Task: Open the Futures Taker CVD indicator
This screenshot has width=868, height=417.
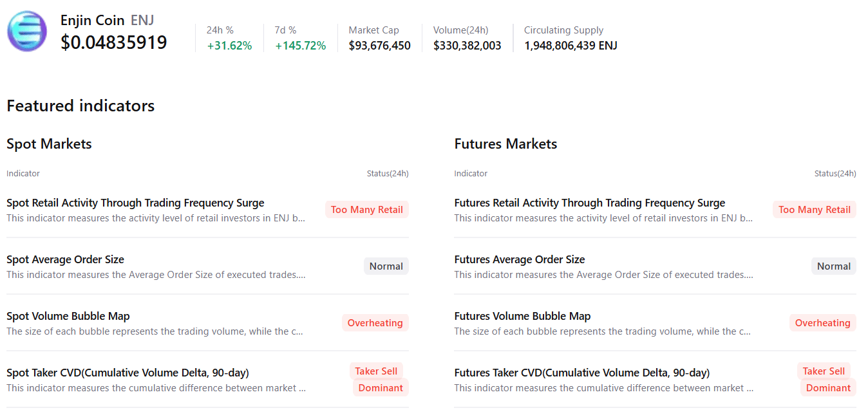Action: [x=581, y=373]
